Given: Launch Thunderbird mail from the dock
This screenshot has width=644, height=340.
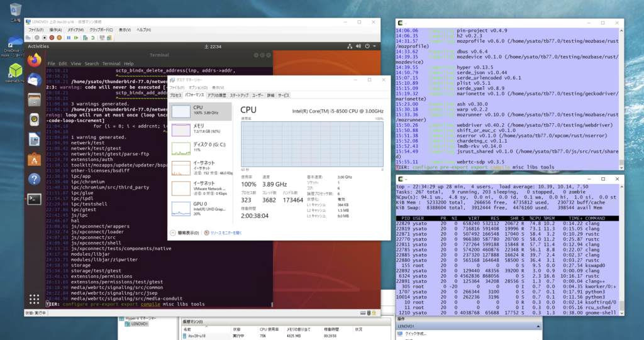Looking at the screenshot, I should [35, 79].
